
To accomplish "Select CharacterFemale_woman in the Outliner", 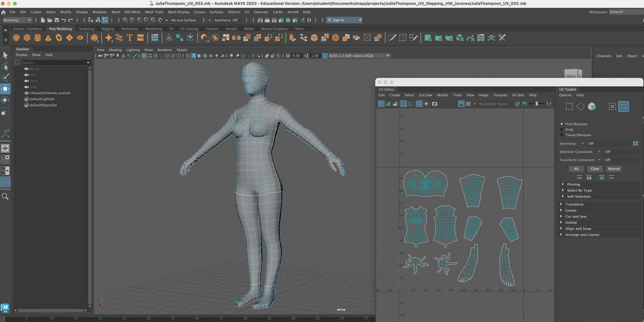I will click(x=50, y=93).
